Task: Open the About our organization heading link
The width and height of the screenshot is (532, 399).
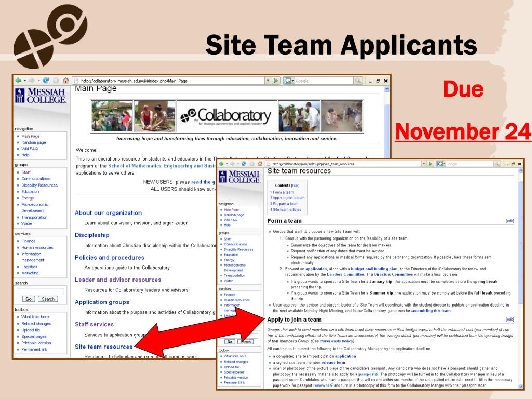Action: 108,213
